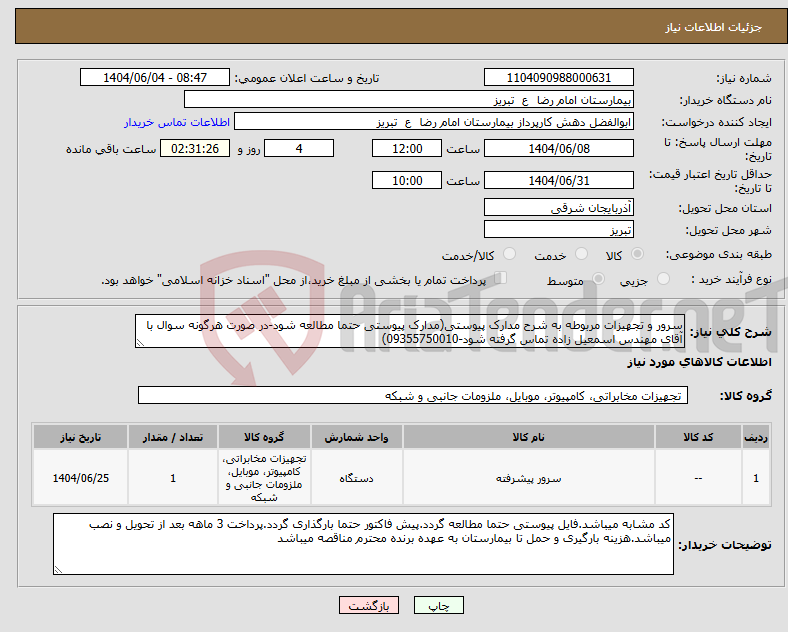
Task: Click the تعداد / مقدار column header
Action: pyautogui.click(x=173, y=437)
